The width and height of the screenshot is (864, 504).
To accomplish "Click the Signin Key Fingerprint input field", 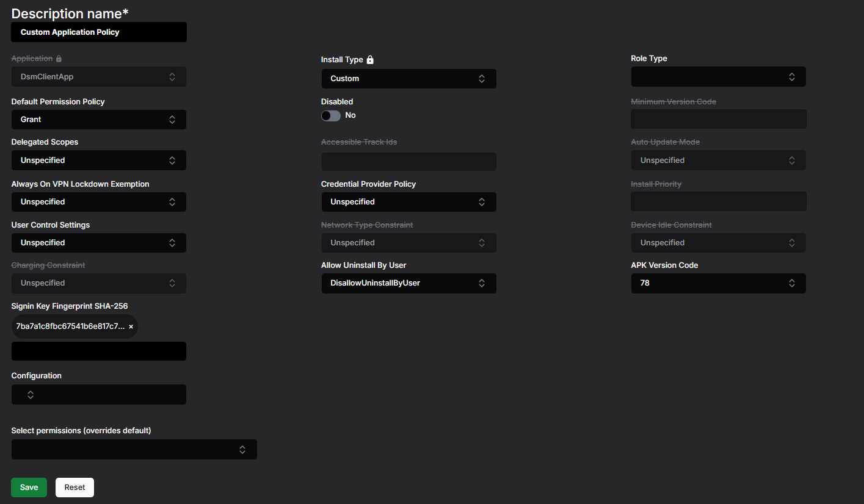I will pos(99,351).
